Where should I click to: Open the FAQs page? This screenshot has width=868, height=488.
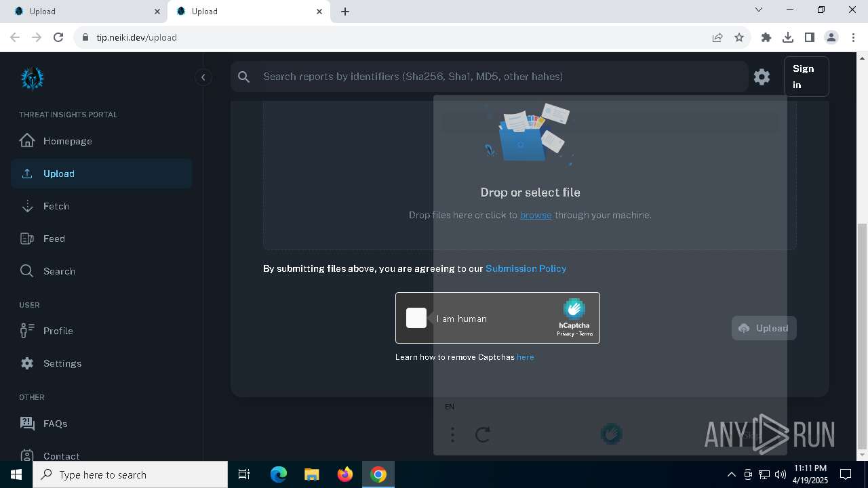click(x=101, y=424)
